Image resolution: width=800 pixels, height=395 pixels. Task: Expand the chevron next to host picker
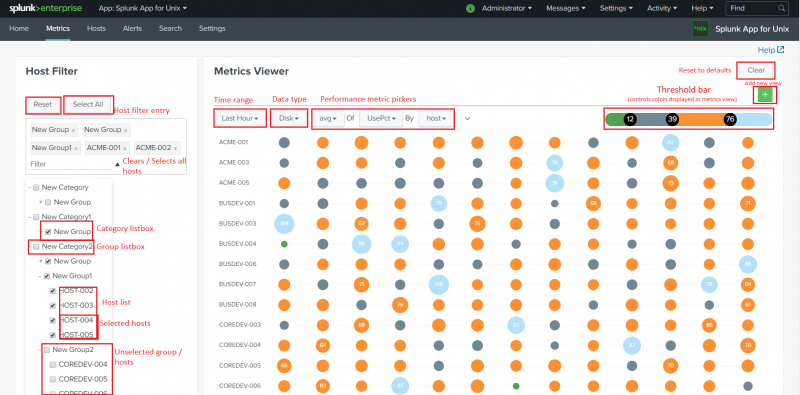pyautogui.click(x=467, y=118)
